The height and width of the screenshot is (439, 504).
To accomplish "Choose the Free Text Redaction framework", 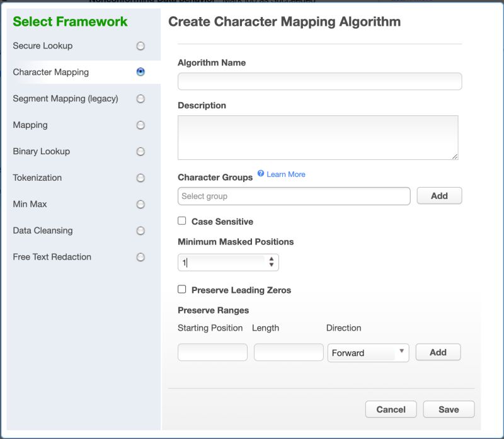I will tap(141, 256).
